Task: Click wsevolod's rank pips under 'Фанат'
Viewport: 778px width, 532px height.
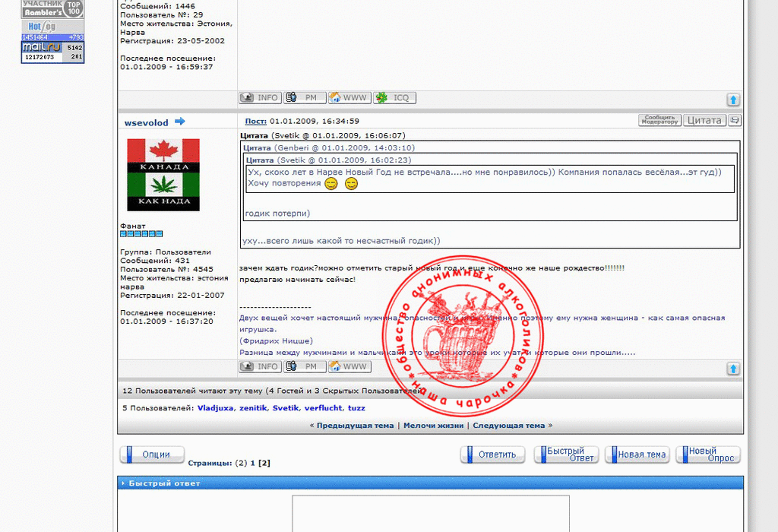Action: click(x=141, y=234)
